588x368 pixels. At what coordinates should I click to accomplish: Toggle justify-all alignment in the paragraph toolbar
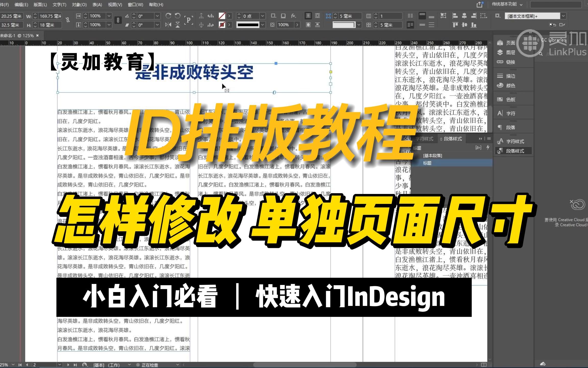(432, 25)
